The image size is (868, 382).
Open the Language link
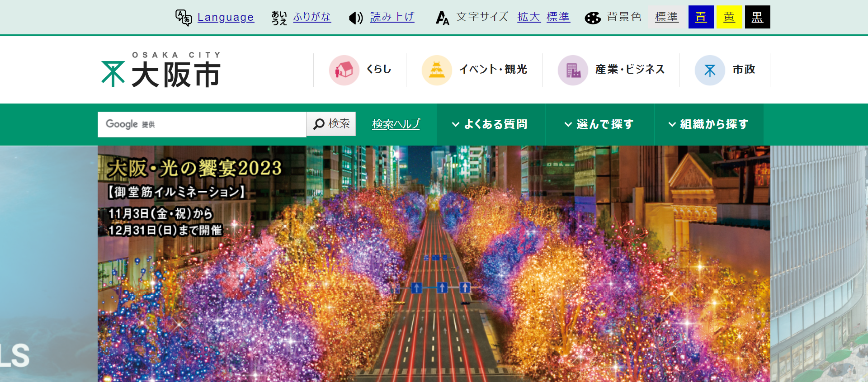point(226,17)
